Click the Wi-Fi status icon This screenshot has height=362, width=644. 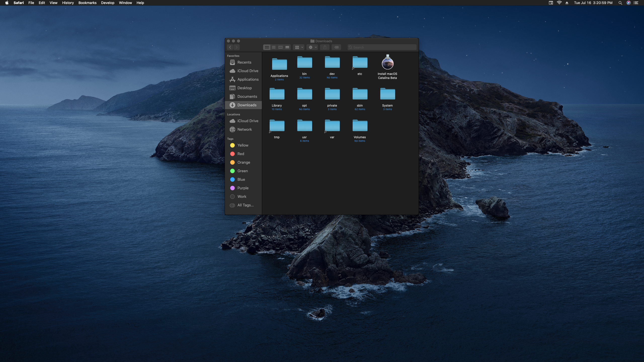click(559, 3)
